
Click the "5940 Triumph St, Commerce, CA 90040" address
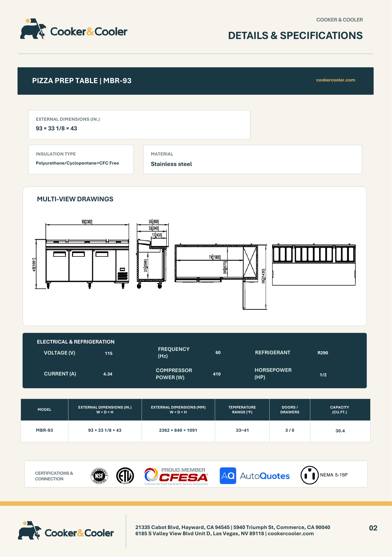click(282, 527)
